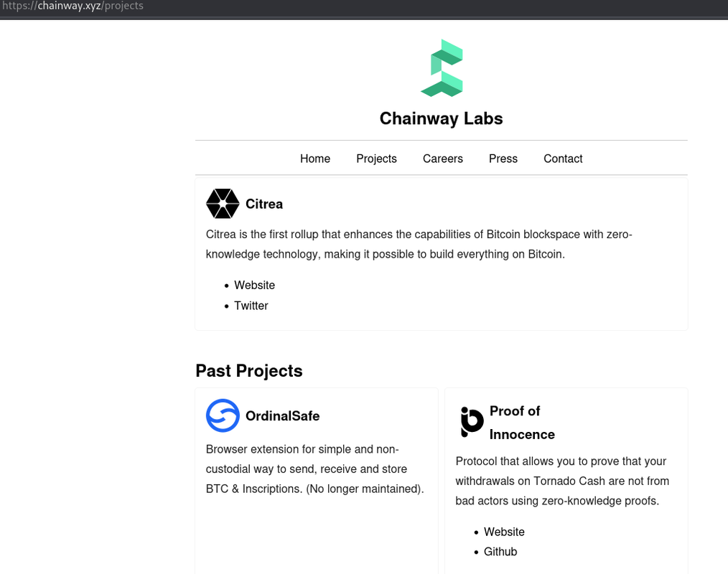The image size is (728, 574).
Task: Select Press in the navigation bar
Action: click(503, 159)
